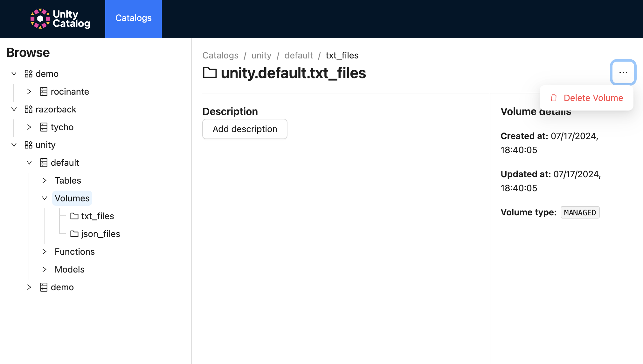Open the json_files volume
Screen dimensions: 643x364
coord(100,234)
